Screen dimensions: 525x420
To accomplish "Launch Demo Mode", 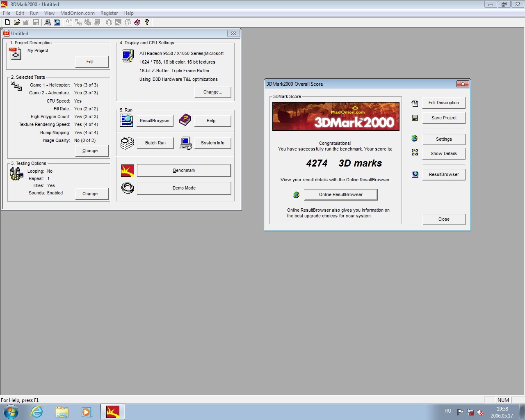I will click(x=184, y=188).
